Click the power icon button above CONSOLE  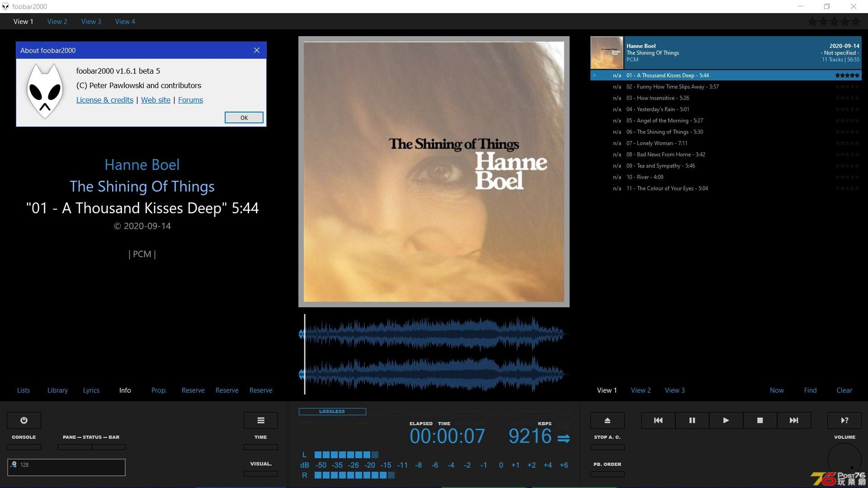click(x=24, y=420)
